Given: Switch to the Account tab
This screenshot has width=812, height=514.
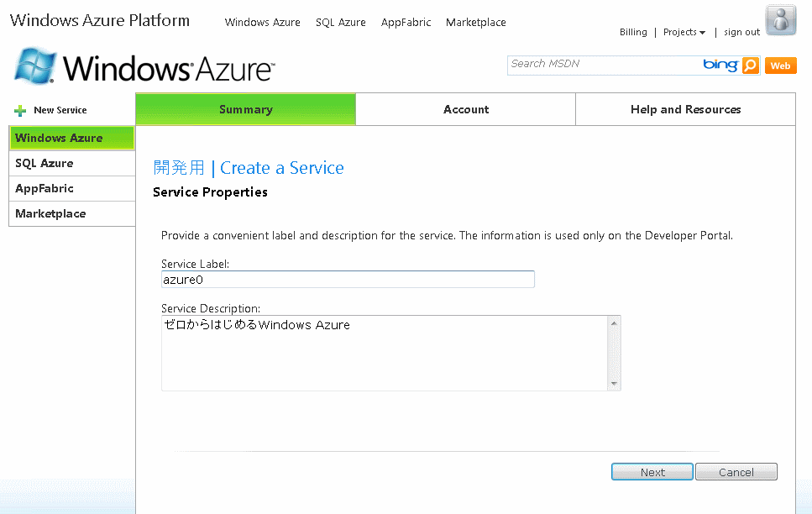Looking at the screenshot, I should [x=465, y=109].
